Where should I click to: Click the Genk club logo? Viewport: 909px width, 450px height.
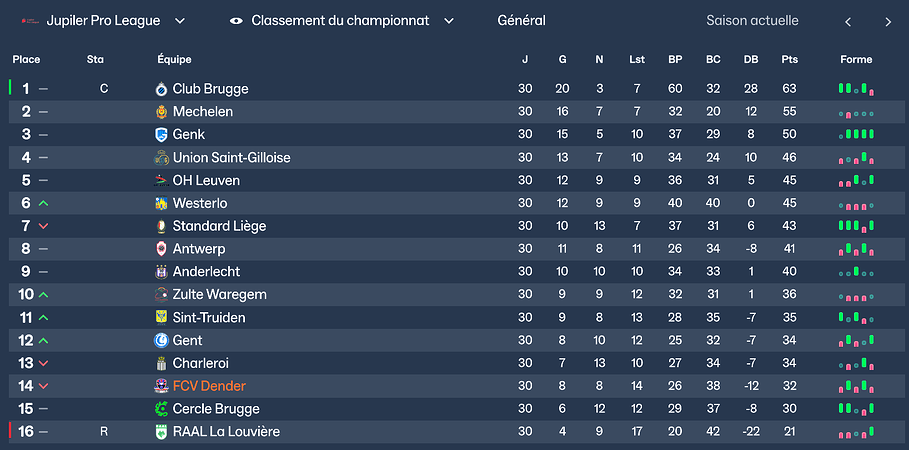161,135
